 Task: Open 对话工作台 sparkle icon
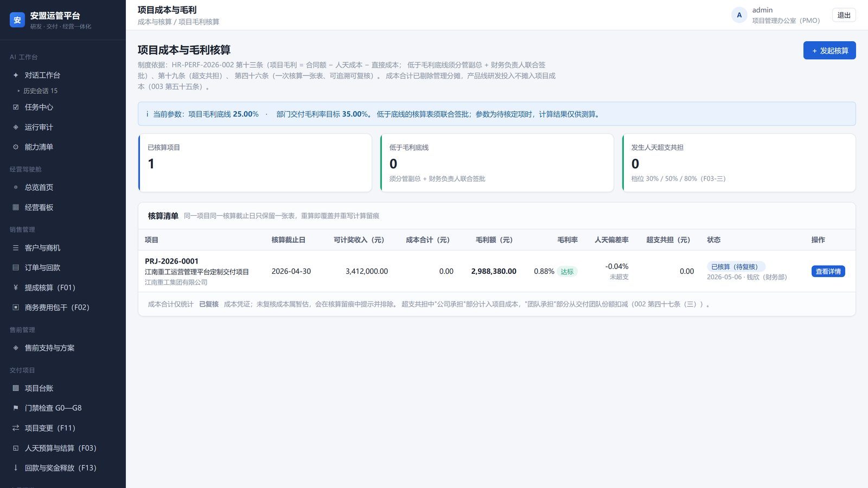pyautogui.click(x=16, y=75)
